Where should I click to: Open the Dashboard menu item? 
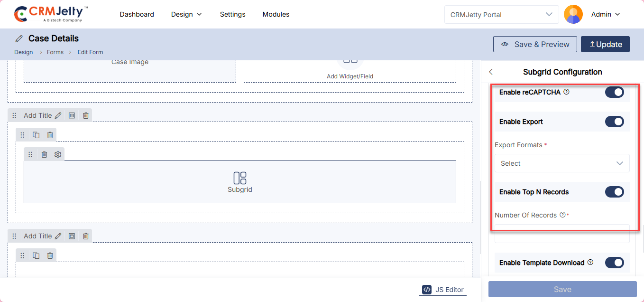[137, 14]
